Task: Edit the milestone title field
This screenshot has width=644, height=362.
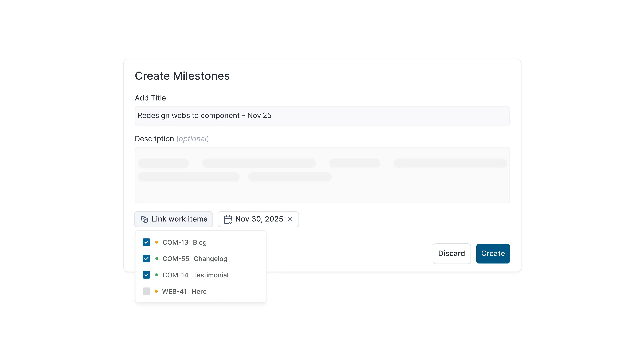Action: (322, 115)
